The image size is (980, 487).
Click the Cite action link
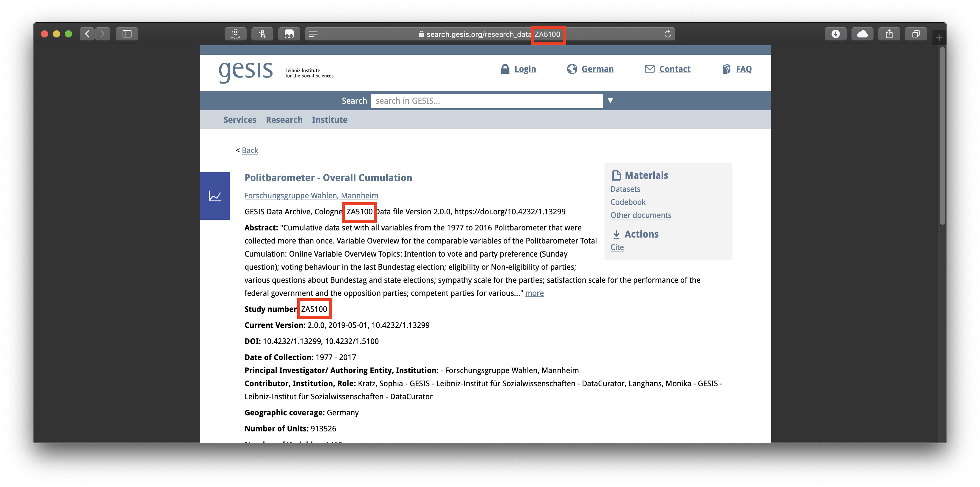coord(617,247)
